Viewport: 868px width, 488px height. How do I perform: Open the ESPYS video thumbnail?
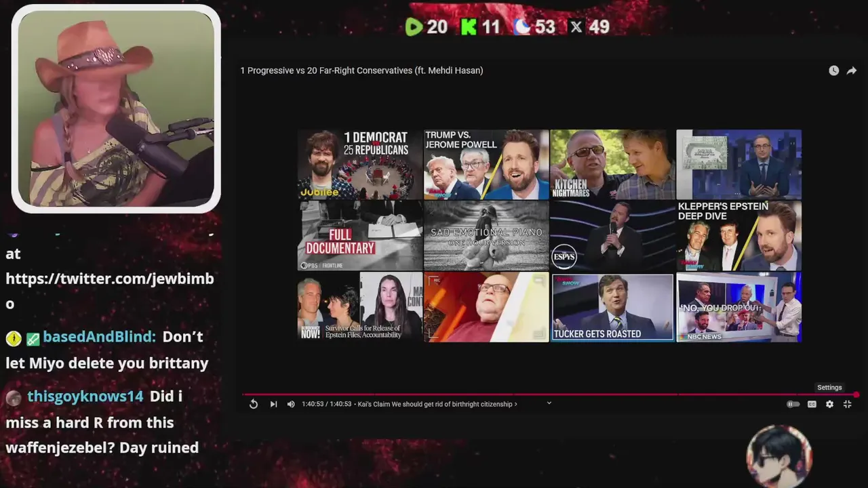pyautogui.click(x=612, y=236)
